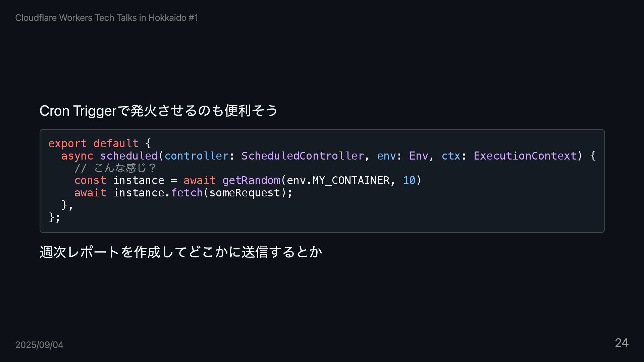This screenshot has height=362, width=644.
Task: Click the slide number 24
Action: pyautogui.click(x=622, y=343)
